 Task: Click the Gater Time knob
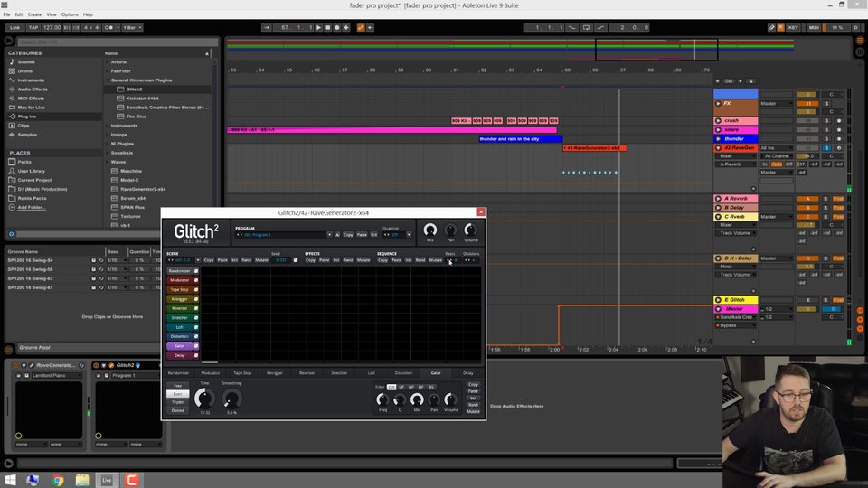pos(204,399)
